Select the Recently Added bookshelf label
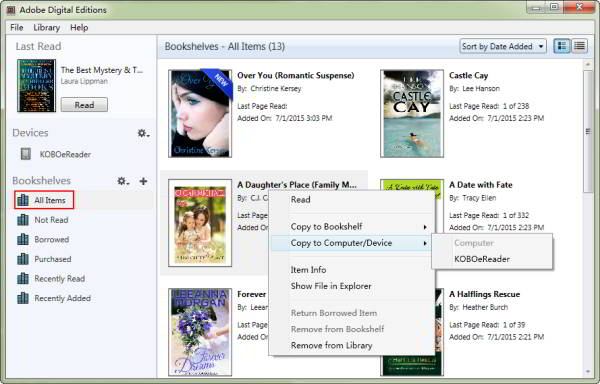 pyautogui.click(x=63, y=298)
